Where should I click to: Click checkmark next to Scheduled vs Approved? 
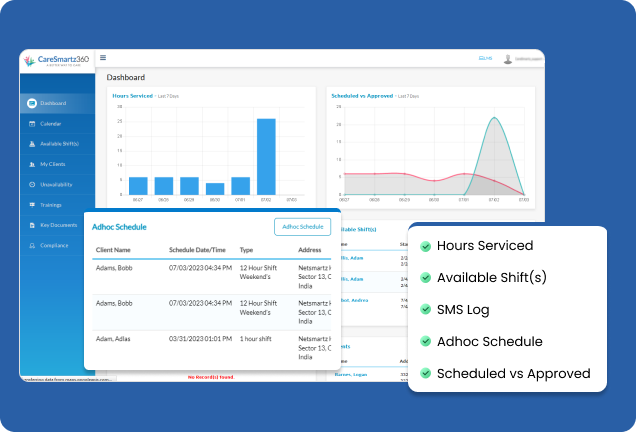[426, 374]
